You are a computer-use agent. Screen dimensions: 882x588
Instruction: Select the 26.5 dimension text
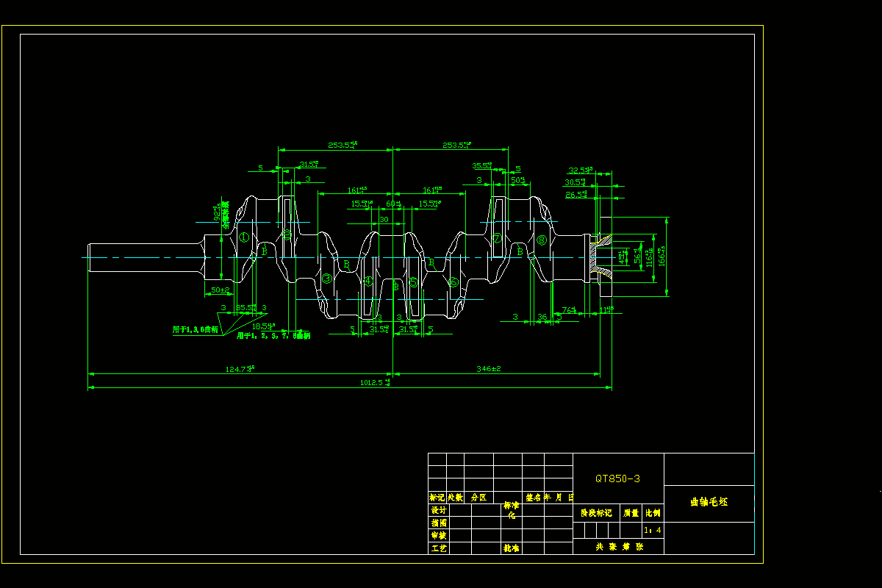[576, 195]
